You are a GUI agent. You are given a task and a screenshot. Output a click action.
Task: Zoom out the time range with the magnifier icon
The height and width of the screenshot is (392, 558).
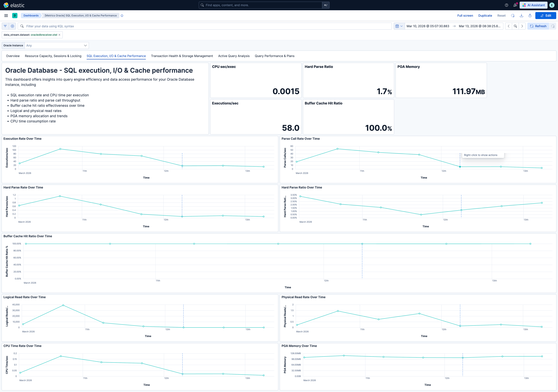coord(515,26)
